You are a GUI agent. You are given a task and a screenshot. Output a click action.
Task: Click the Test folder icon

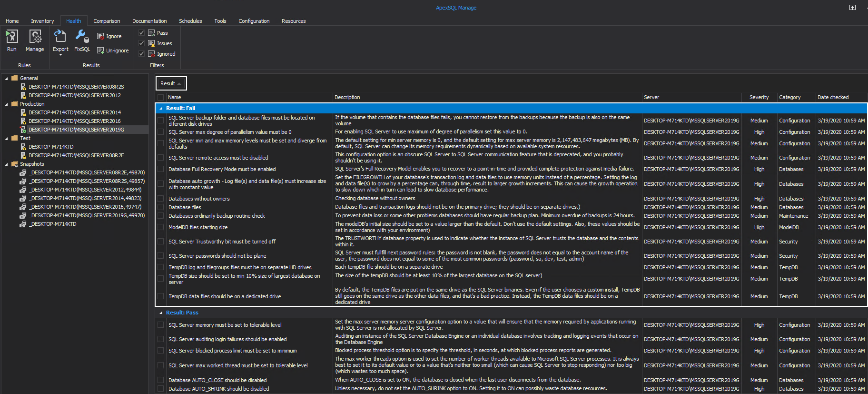tap(14, 138)
